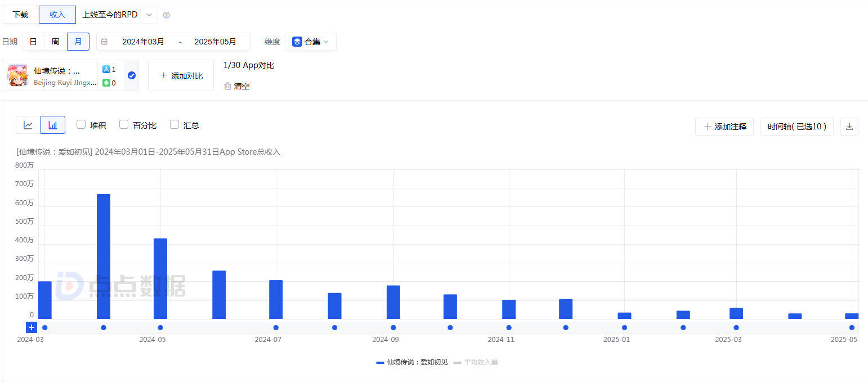Select the bar chart view icon

click(x=53, y=125)
